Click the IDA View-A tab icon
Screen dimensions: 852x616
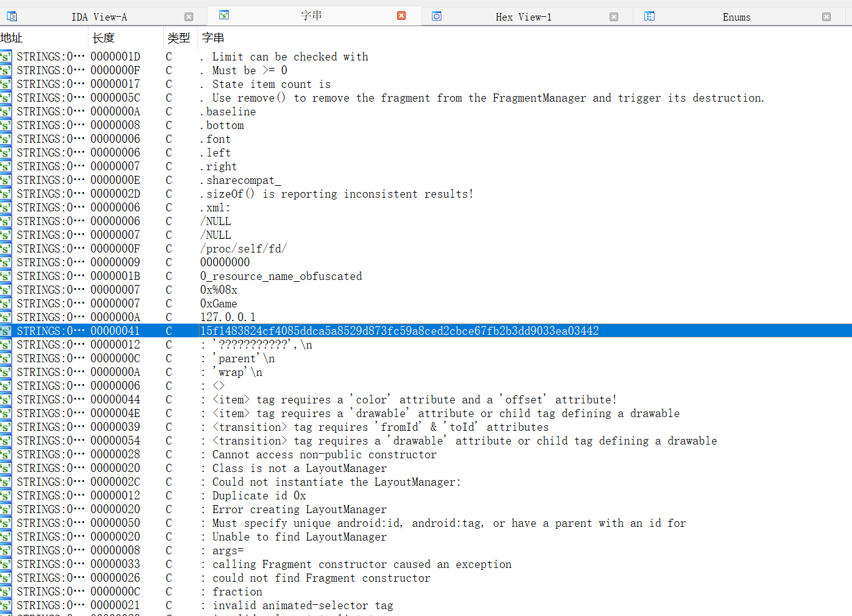pos(12,17)
